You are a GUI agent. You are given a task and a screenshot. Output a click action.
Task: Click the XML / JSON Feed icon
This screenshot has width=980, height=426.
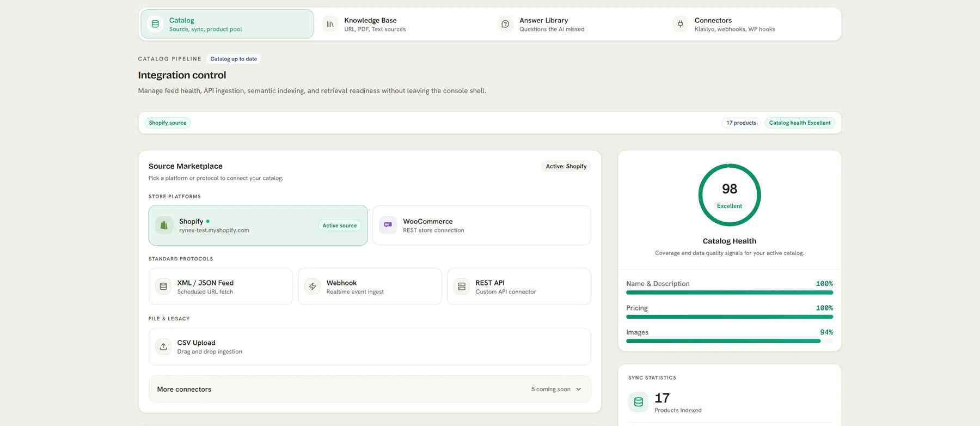(x=163, y=287)
